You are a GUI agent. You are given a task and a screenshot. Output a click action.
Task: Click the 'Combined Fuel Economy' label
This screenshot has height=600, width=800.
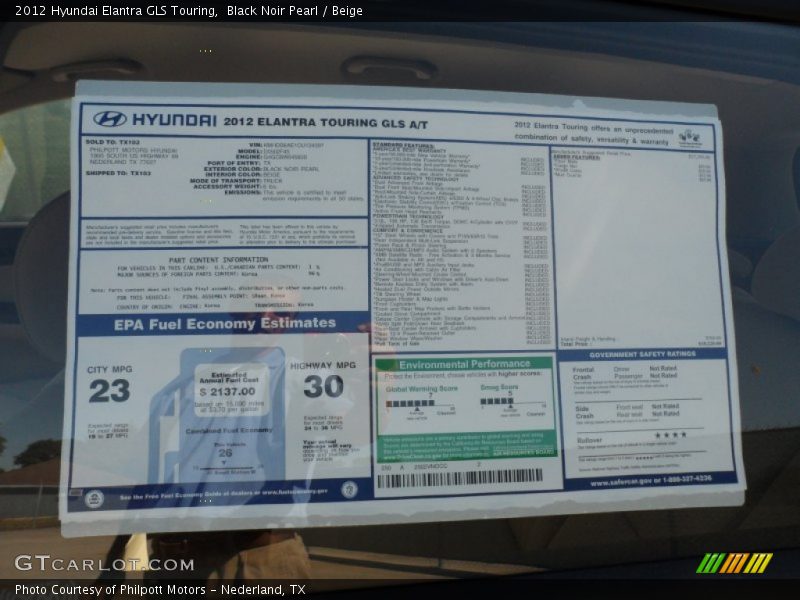point(229,431)
